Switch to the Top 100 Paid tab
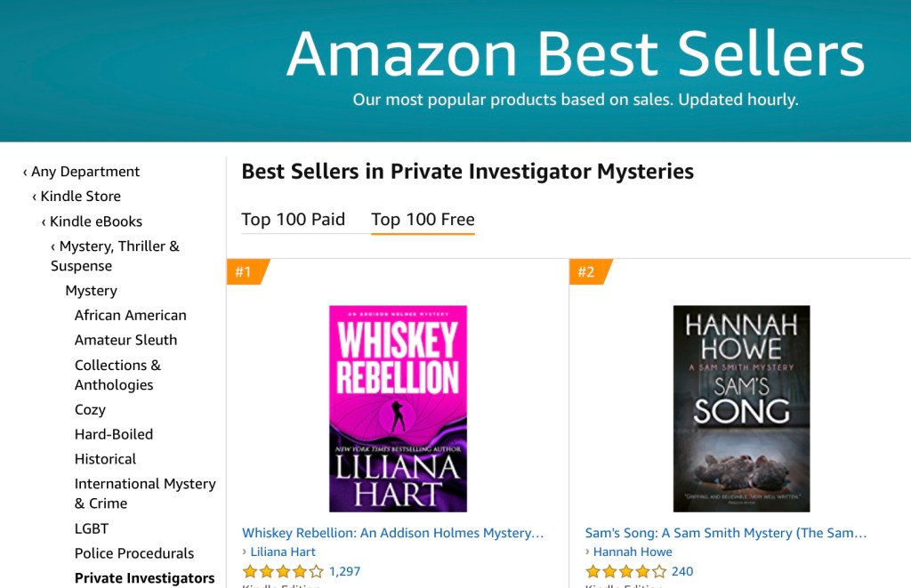This screenshot has width=911, height=588. click(x=293, y=220)
